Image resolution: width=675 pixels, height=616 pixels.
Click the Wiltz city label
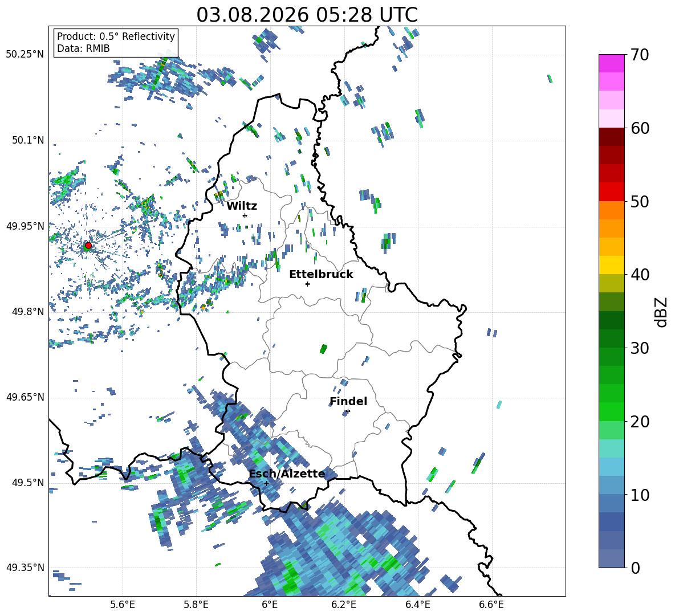tap(242, 206)
